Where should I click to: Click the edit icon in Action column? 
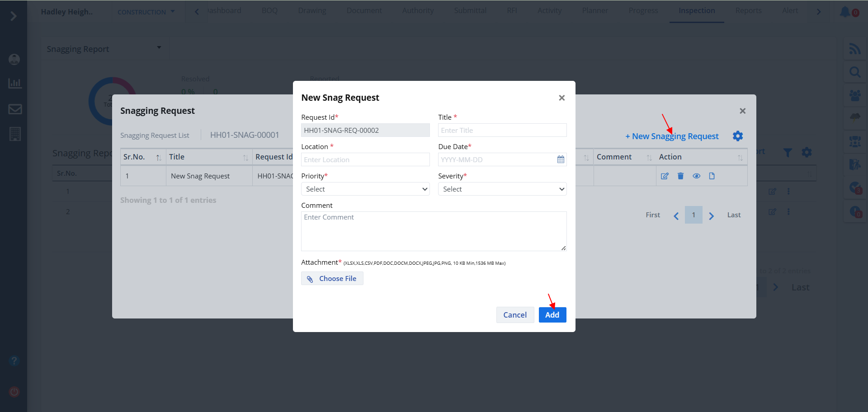pos(665,176)
